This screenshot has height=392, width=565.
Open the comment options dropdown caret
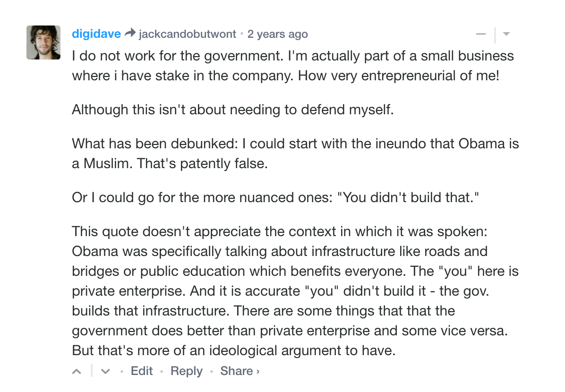pos(506,34)
